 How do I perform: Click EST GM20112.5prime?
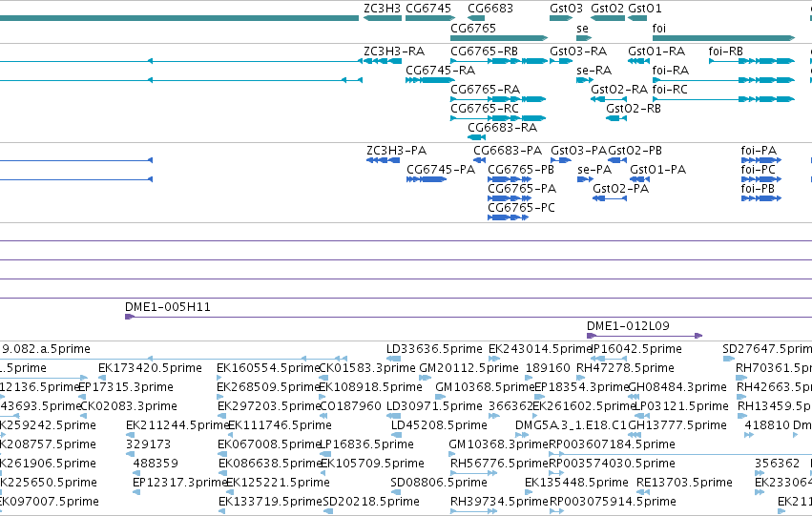[468, 368]
